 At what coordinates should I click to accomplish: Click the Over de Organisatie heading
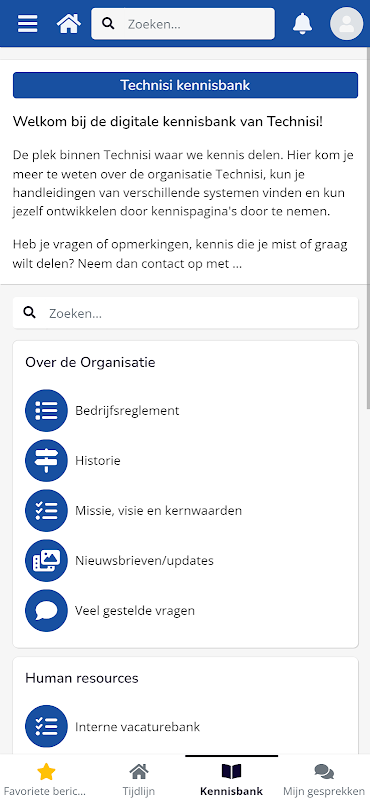tap(90, 362)
